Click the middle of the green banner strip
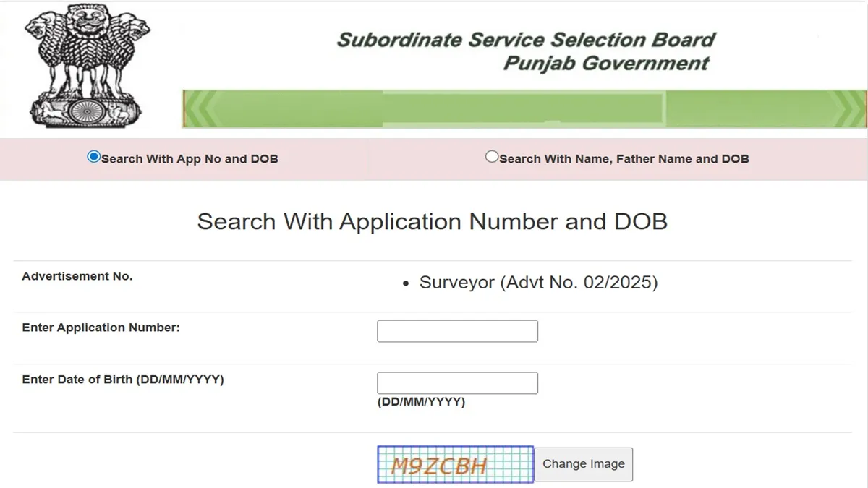The height and width of the screenshot is (488, 868). pos(524,109)
